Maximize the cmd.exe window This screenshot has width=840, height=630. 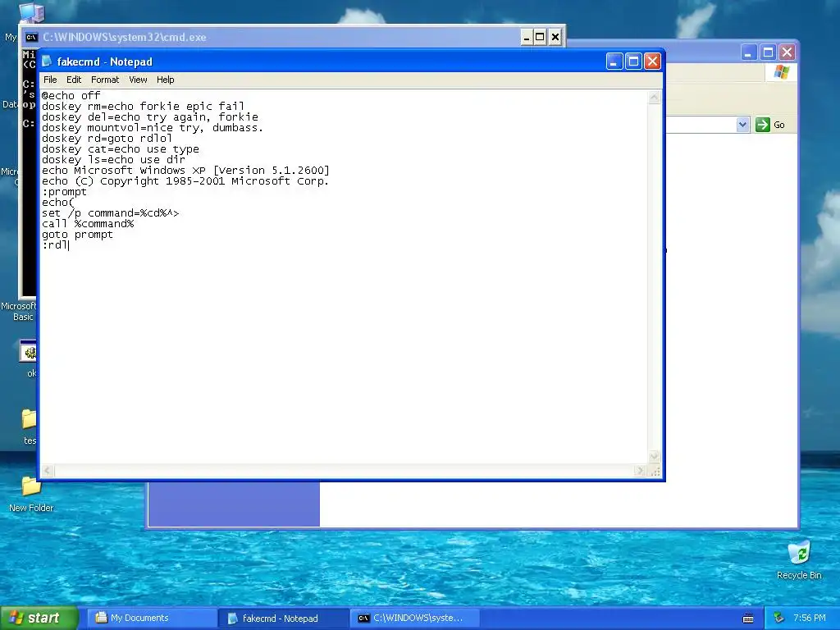[x=540, y=37]
